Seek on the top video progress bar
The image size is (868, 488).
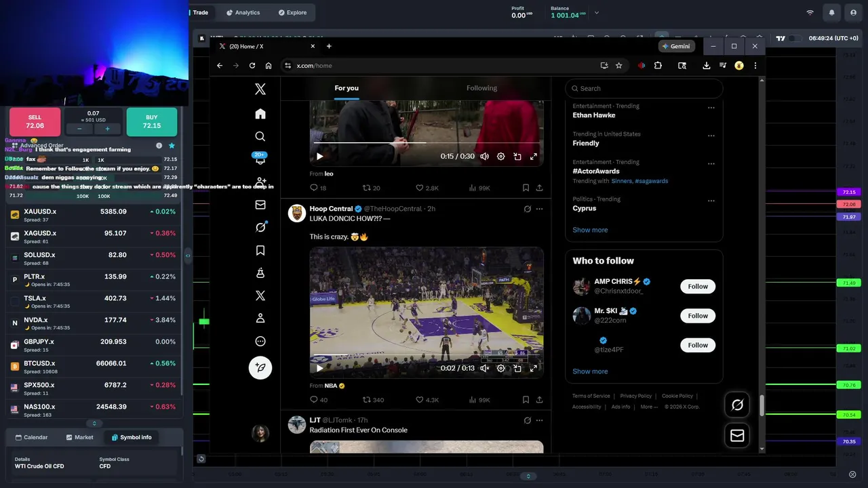pos(427,143)
